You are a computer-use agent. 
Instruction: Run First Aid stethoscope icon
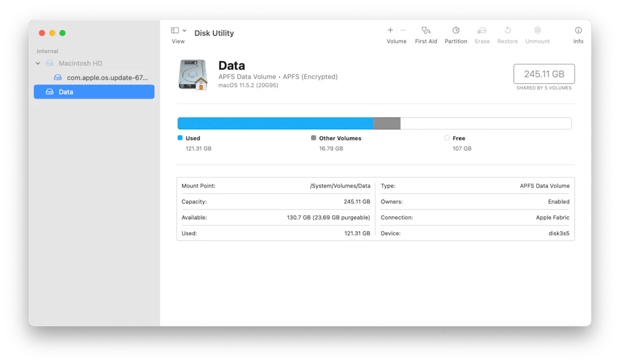pyautogui.click(x=426, y=30)
